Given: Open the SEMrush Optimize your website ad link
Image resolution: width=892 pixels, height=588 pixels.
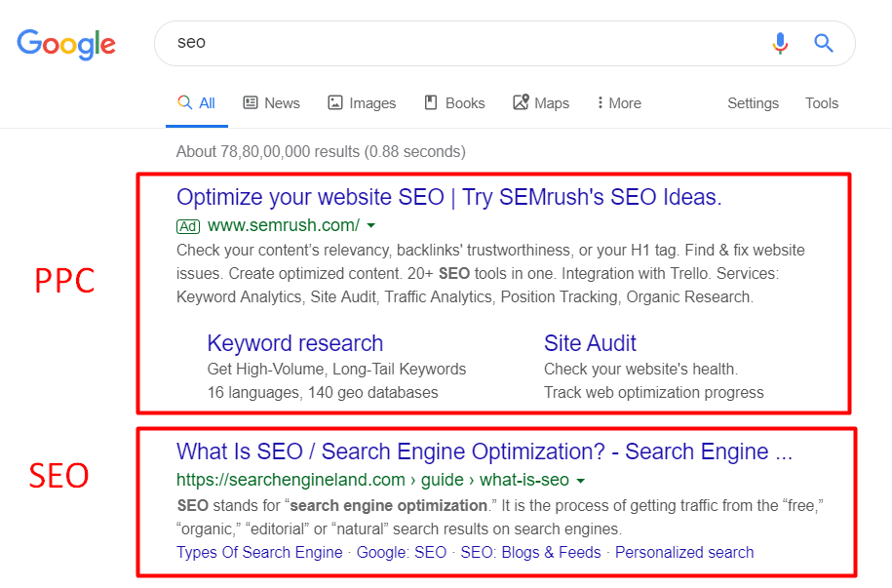Looking at the screenshot, I should click(x=448, y=197).
